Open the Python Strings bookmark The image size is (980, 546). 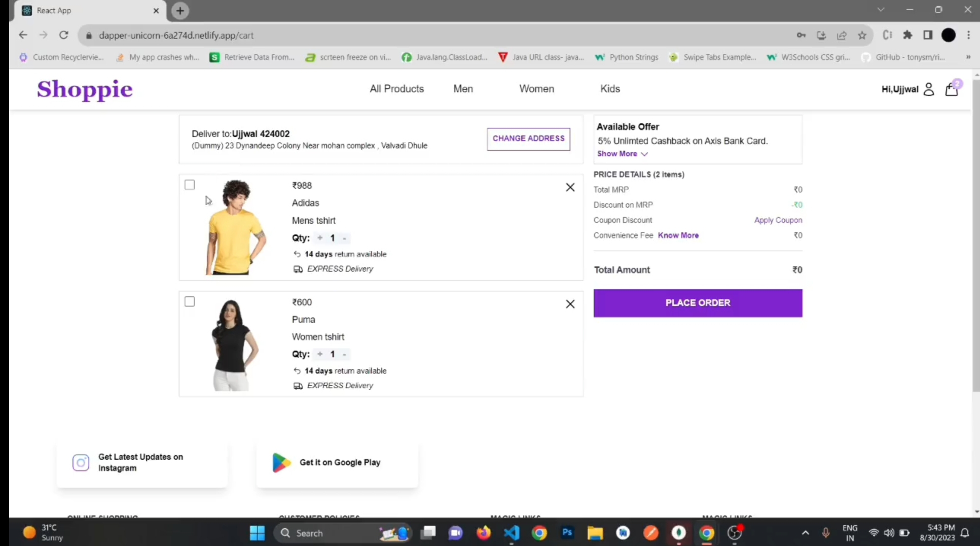627,57
